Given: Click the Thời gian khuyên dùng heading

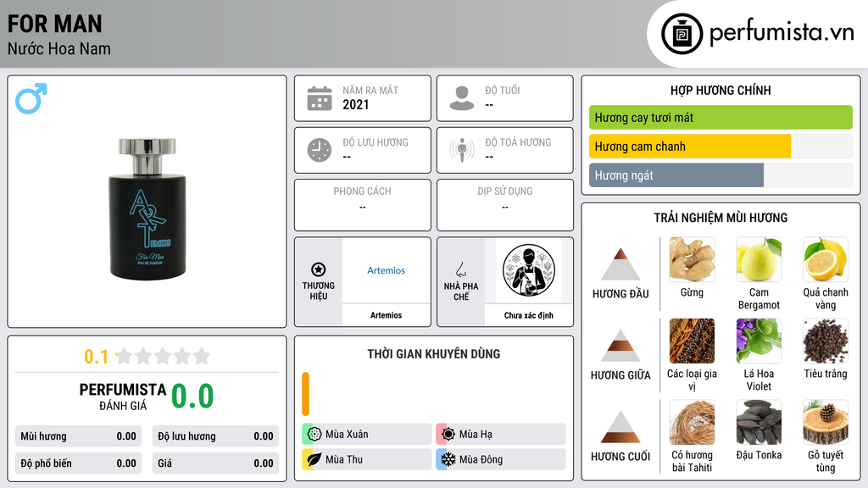Looking at the screenshot, I should [x=433, y=353].
